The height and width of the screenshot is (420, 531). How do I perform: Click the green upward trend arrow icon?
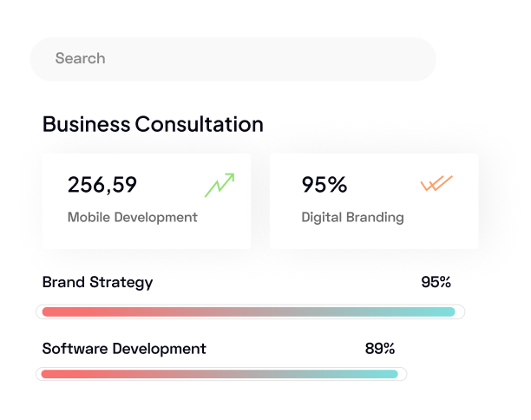click(220, 185)
